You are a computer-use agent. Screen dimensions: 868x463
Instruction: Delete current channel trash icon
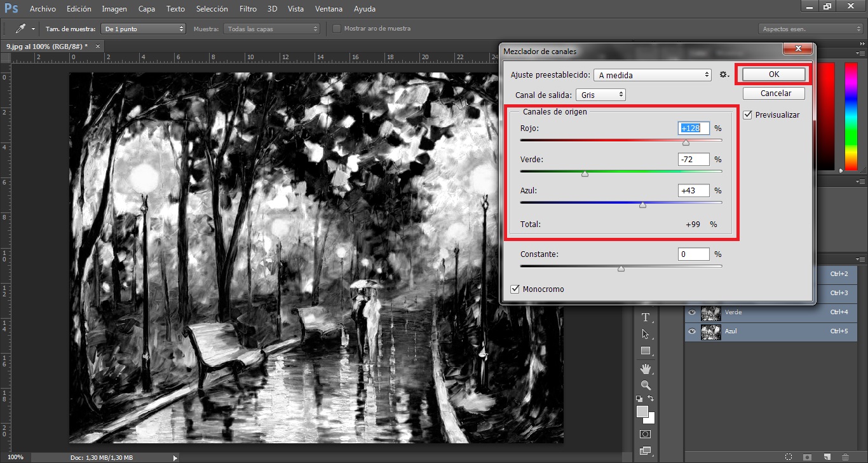pos(845,457)
